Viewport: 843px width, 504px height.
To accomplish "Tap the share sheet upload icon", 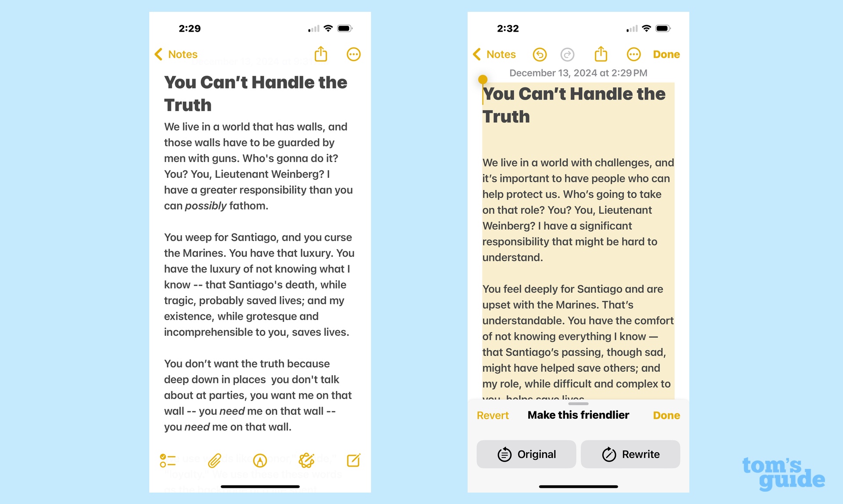I will coord(321,54).
